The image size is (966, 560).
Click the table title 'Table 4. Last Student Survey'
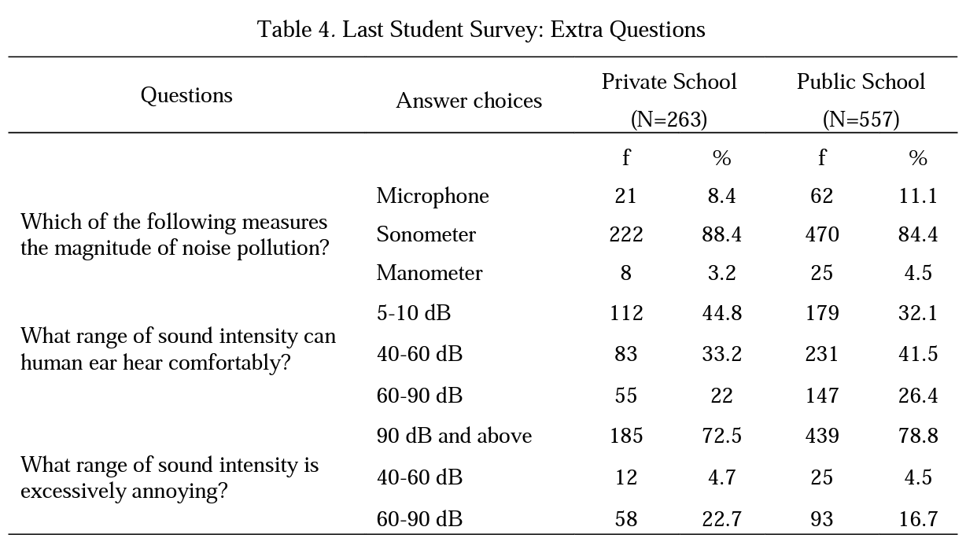(x=481, y=30)
